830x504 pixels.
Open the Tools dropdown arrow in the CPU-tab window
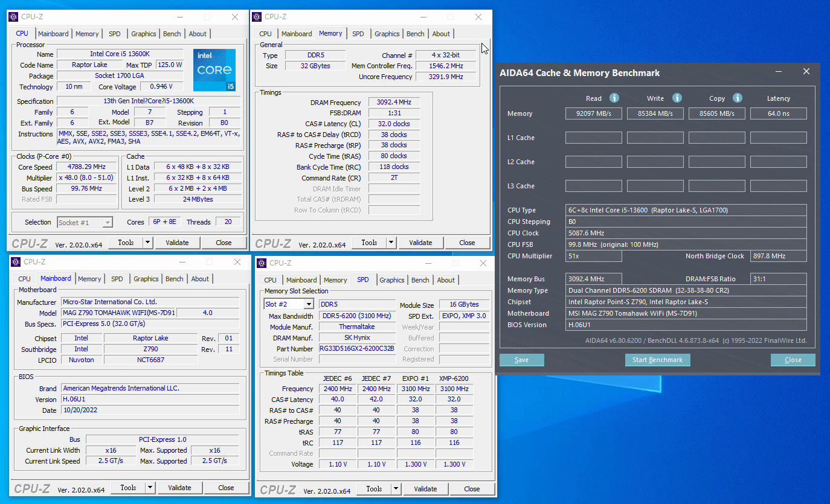(147, 243)
